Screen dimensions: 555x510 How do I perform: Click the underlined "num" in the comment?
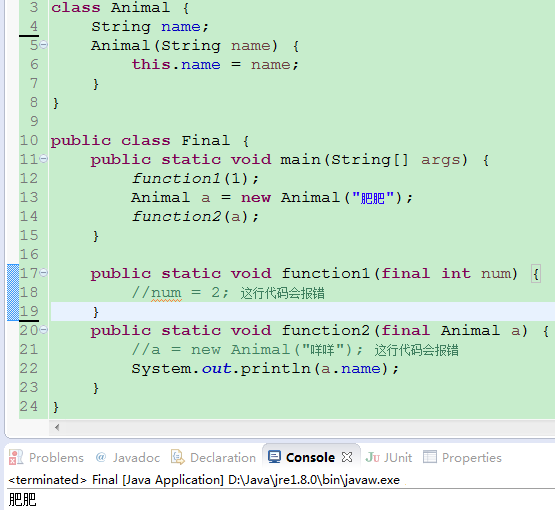tap(166, 293)
